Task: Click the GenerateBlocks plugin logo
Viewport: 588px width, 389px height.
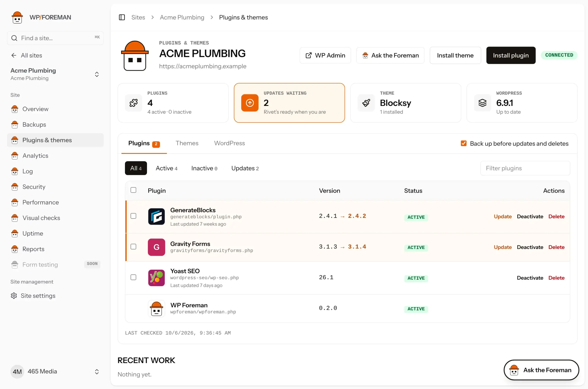Action: coord(157,216)
